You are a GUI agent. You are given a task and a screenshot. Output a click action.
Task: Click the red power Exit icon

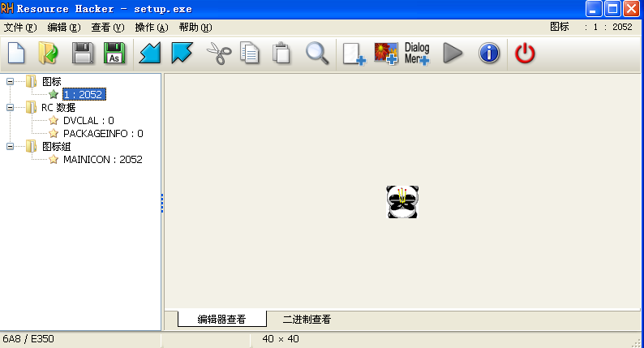tap(526, 54)
